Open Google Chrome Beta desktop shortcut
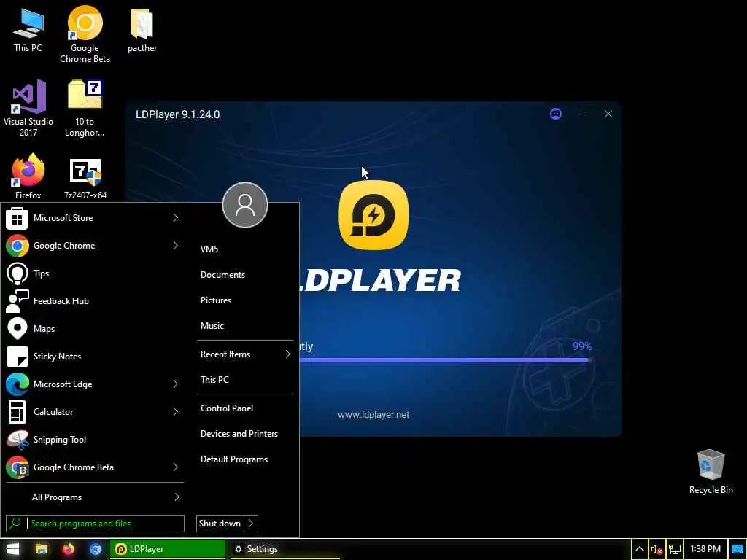The width and height of the screenshot is (747, 560). [85, 35]
